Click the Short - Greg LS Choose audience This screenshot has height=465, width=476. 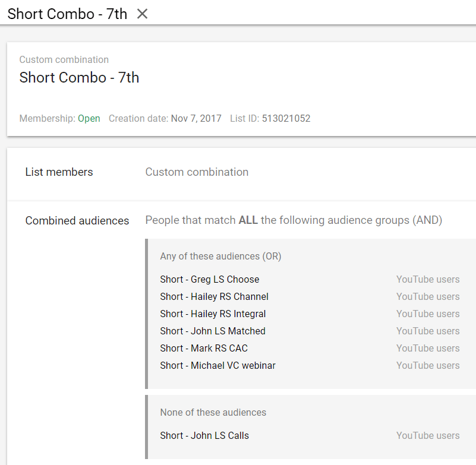tap(209, 279)
